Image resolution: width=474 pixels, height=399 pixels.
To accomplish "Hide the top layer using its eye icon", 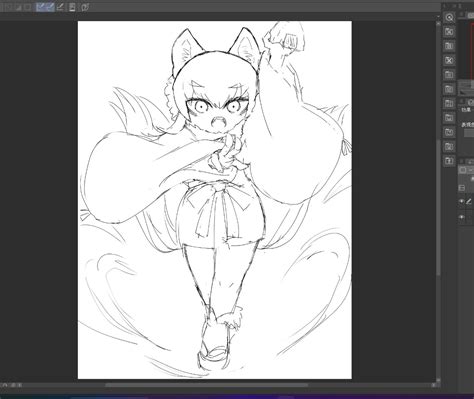I will coord(461,201).
